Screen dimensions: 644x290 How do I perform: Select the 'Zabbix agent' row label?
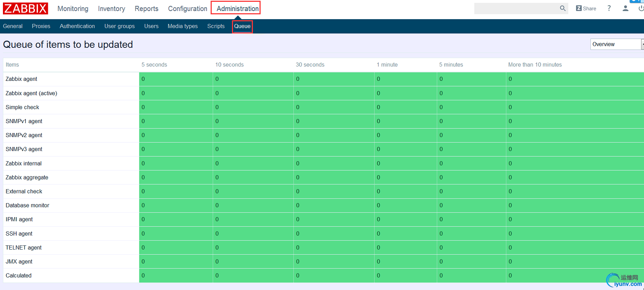pyautogui.click(x=21, y=79)
